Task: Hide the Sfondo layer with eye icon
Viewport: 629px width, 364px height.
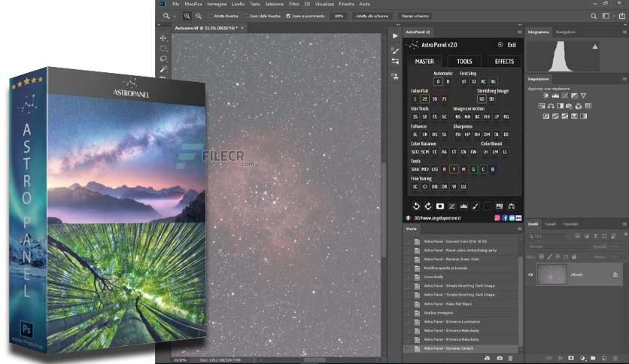Action: click(x=530, y=275)
